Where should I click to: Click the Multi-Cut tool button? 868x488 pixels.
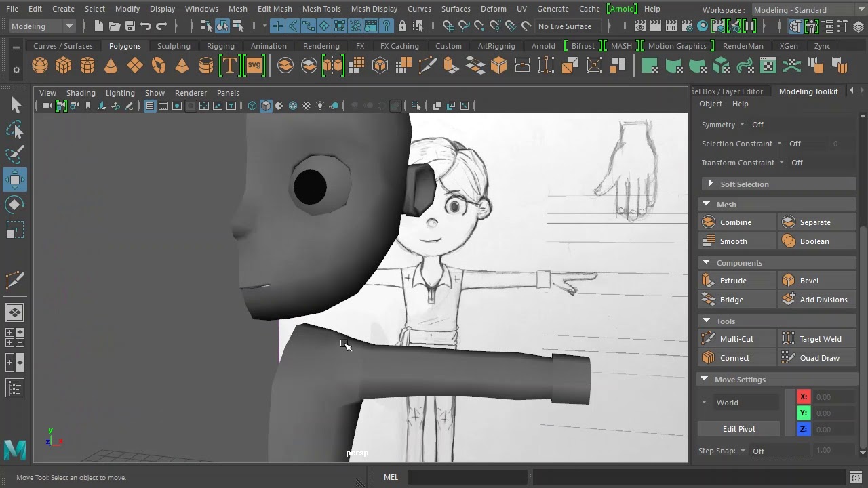[737, 339]
